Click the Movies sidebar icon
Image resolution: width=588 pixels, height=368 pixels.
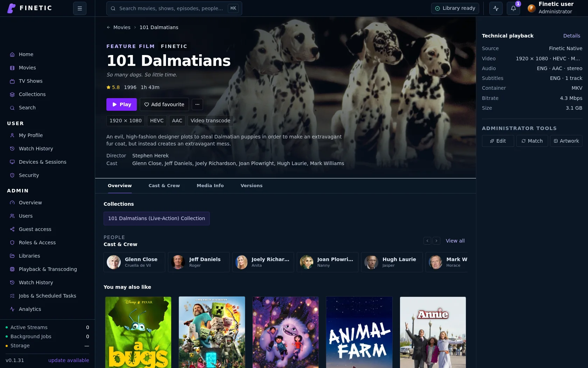click(12, 68)
